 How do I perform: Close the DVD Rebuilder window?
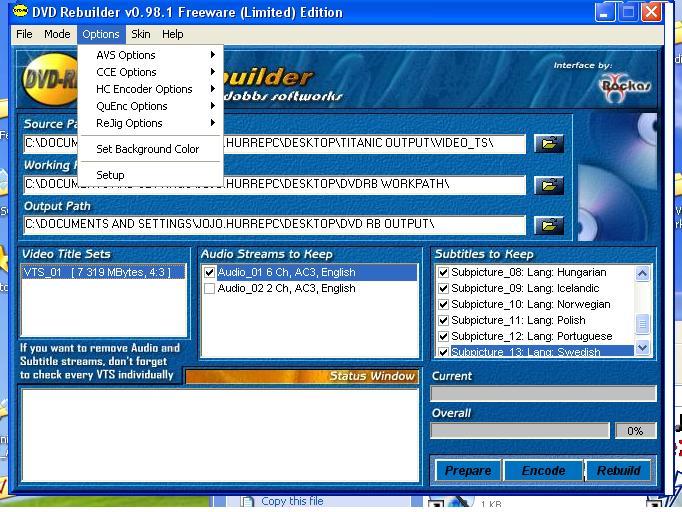[651, 12]
